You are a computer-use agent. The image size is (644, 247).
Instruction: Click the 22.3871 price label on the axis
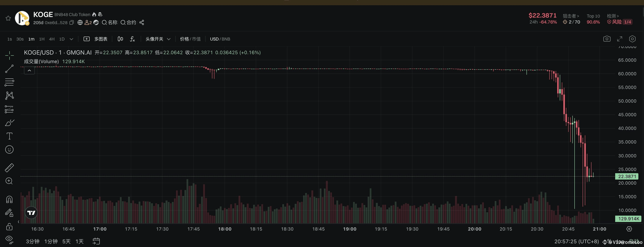627,176
